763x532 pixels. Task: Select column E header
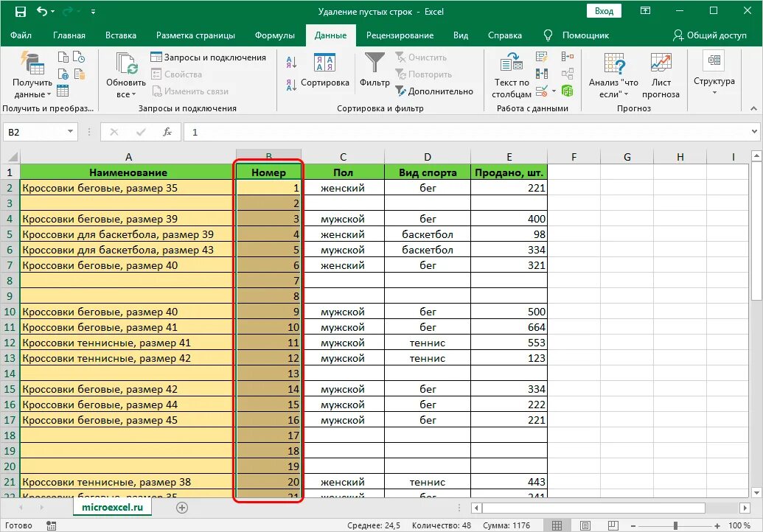point(509,157)
